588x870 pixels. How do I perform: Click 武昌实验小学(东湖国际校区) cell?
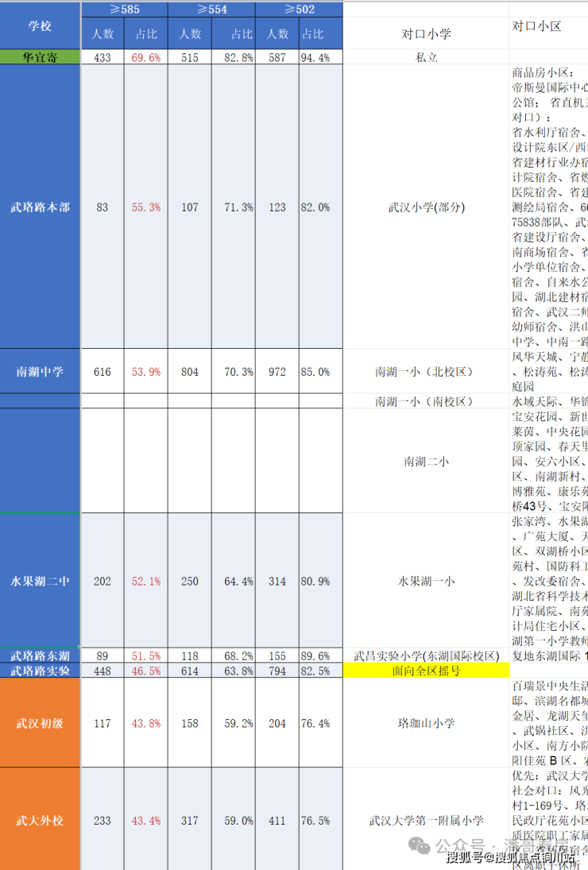click(426, 655)
